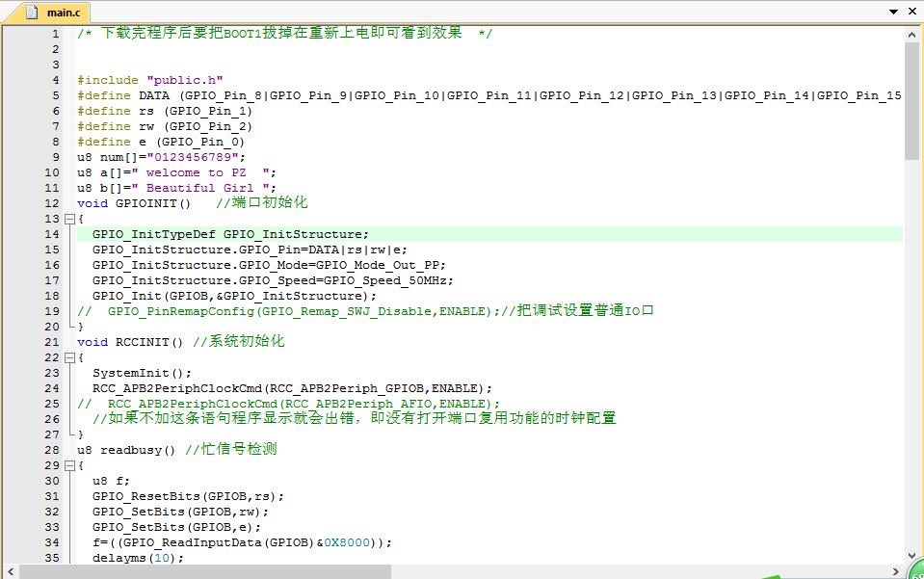The height and width of the screenshot is (579, 924).
Task: Click 'delayms(10);' on line 35
Action: click(138, 558)
